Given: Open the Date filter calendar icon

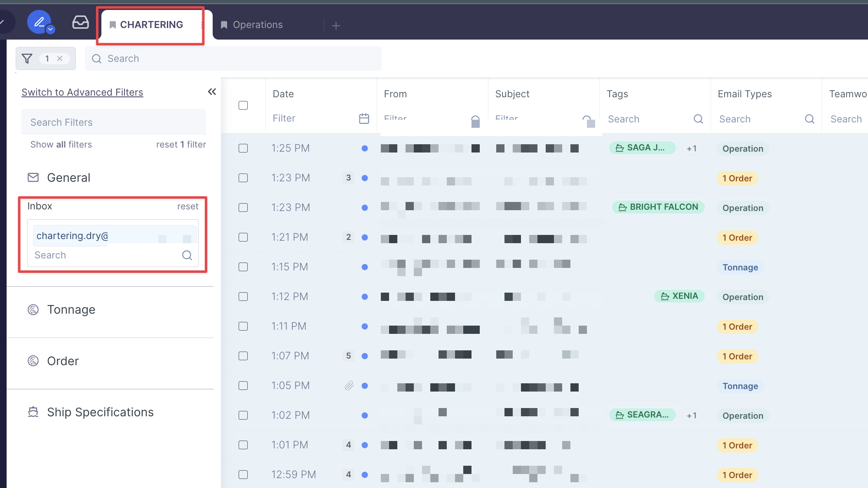Looking at the screenshot, I should 364,119.
